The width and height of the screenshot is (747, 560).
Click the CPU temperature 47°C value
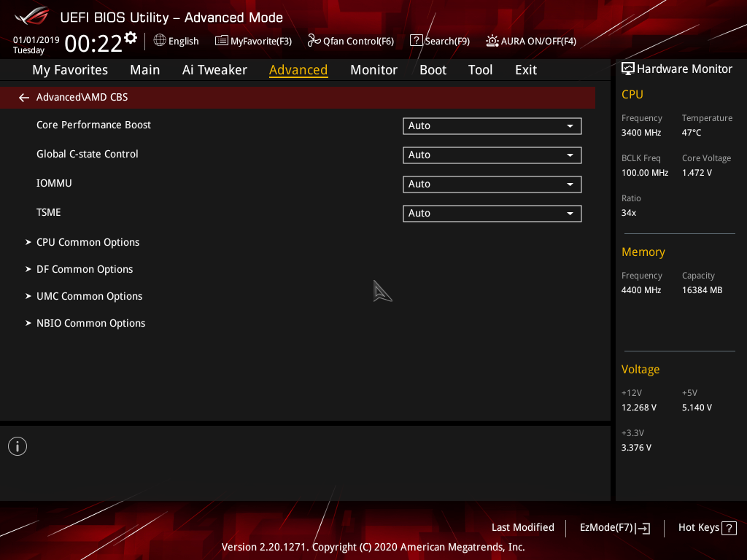coord(692,133)
